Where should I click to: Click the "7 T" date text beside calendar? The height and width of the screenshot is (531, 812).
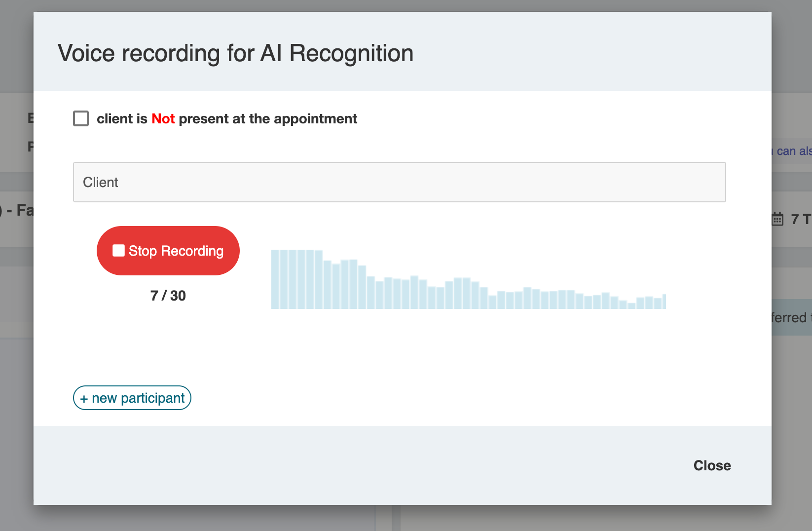[801, 219]
